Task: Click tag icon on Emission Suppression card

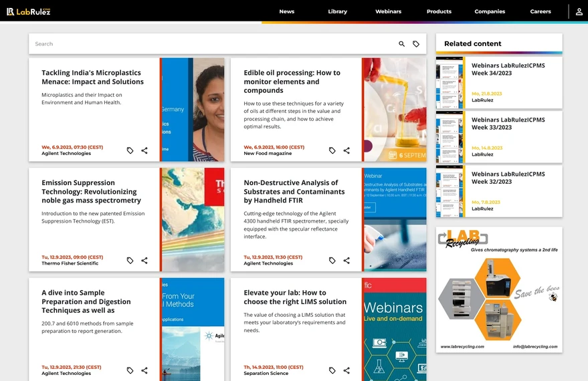Action: (x=130, y=261)
